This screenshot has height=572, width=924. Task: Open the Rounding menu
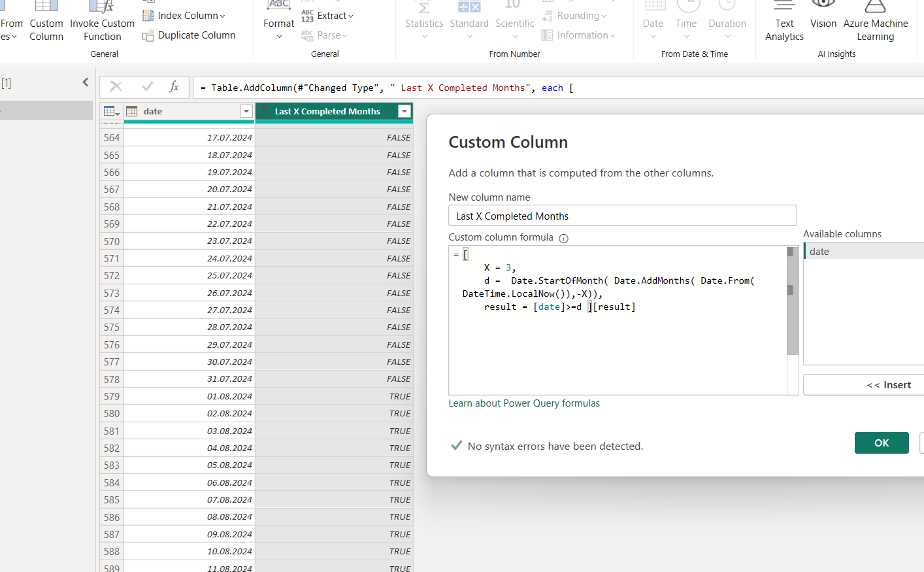tap(574, 16)
